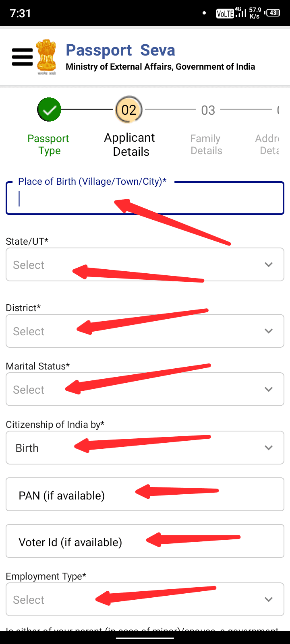Tap the Voter Id field

pyautogui.click(x=145, y=541)
